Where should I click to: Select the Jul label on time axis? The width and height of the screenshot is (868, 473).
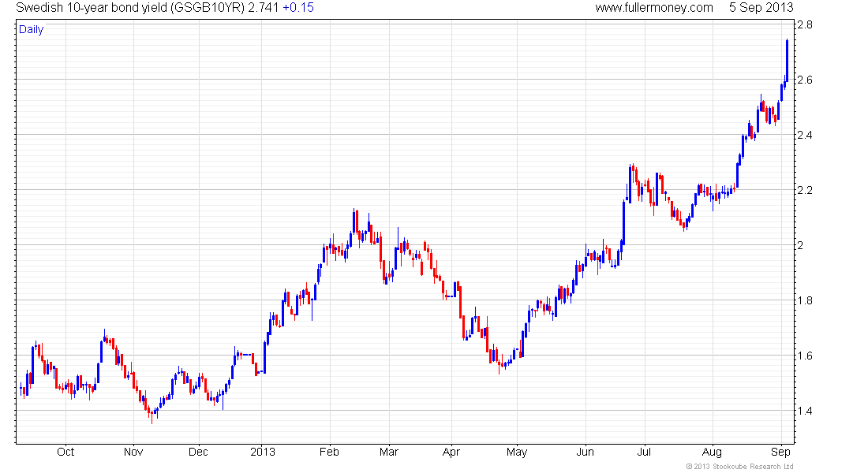point(645,452)
